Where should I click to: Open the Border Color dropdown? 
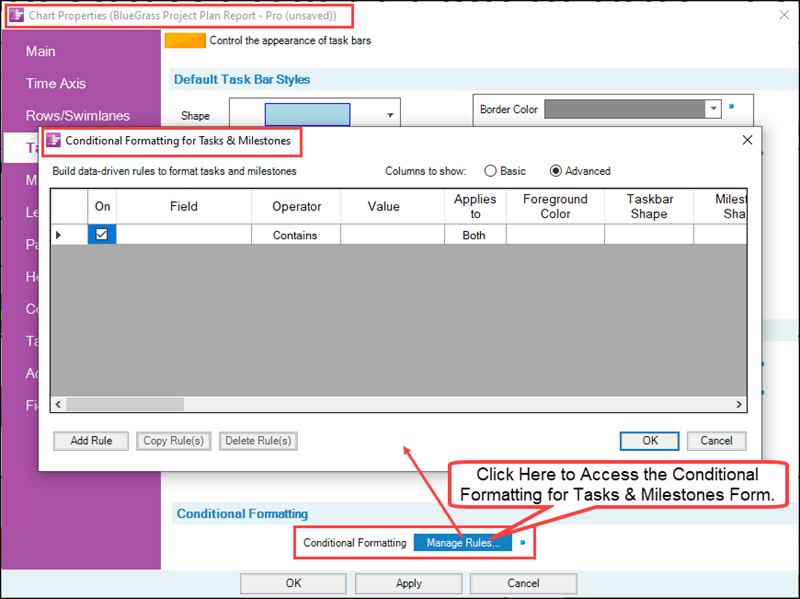click(714, 107)
